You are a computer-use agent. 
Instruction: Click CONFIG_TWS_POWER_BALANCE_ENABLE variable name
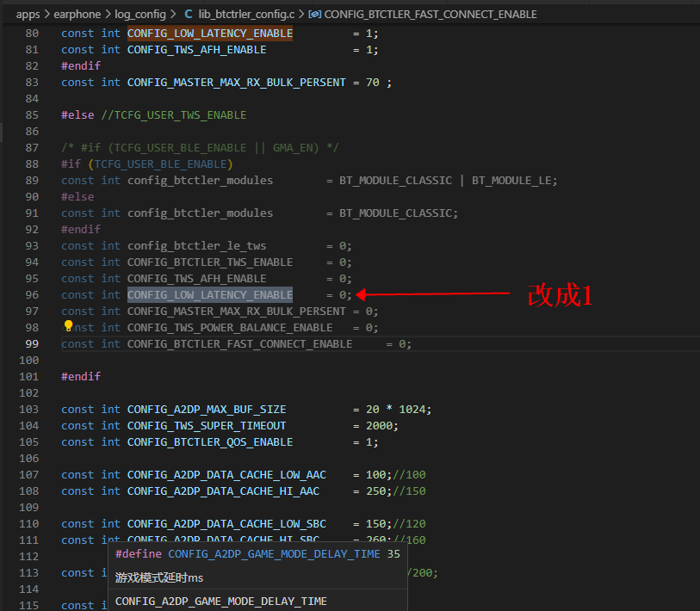230,328
